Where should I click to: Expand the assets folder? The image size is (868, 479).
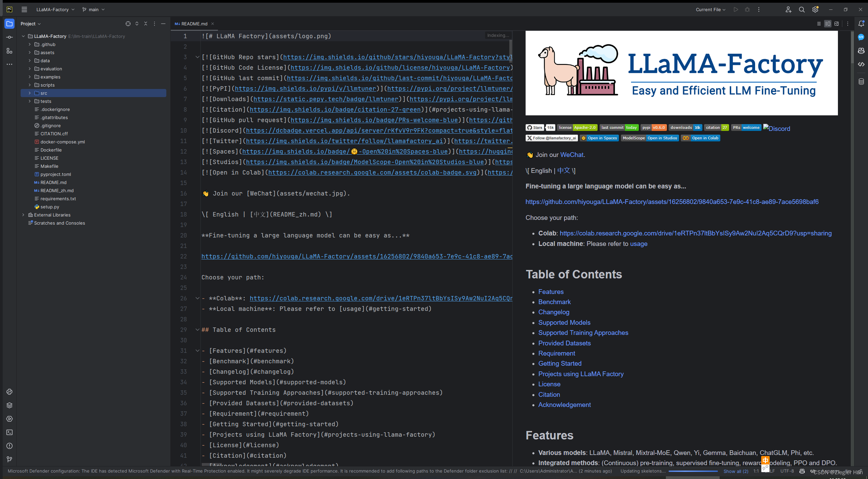click(x=30, y=52)
